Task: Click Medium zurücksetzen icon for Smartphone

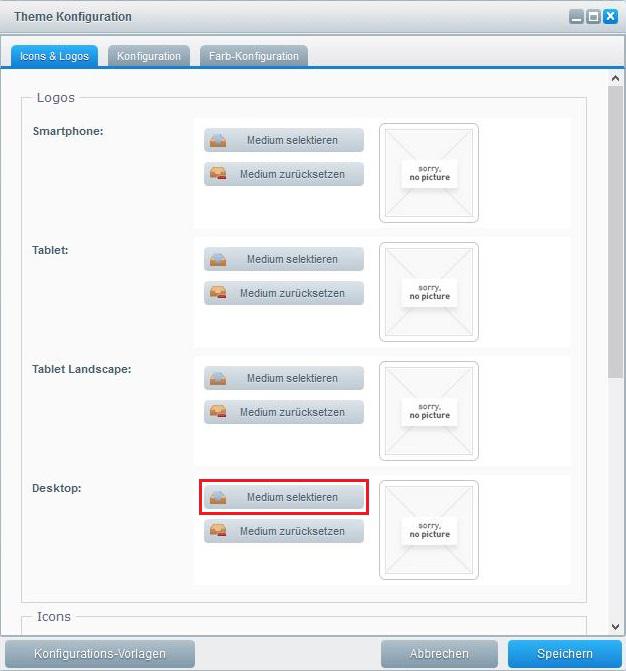Action: [x=218, y=174]
